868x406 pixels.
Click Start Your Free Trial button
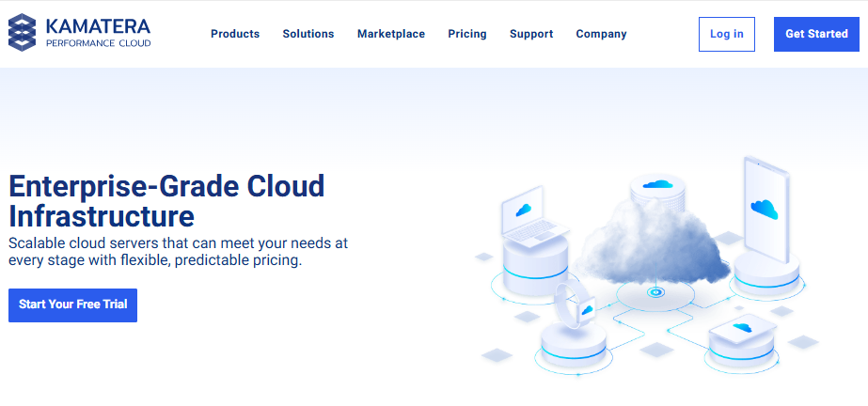pyautogui.click(x=72, y=304)
